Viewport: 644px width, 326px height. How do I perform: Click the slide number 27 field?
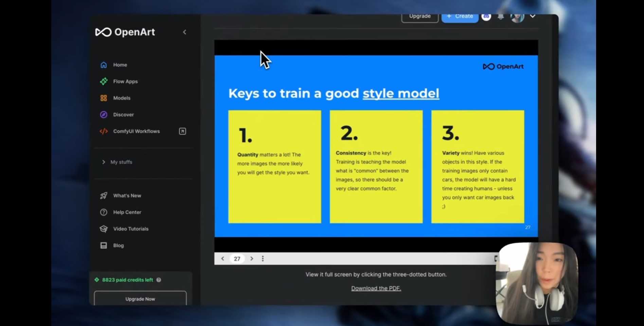(237, 259)
